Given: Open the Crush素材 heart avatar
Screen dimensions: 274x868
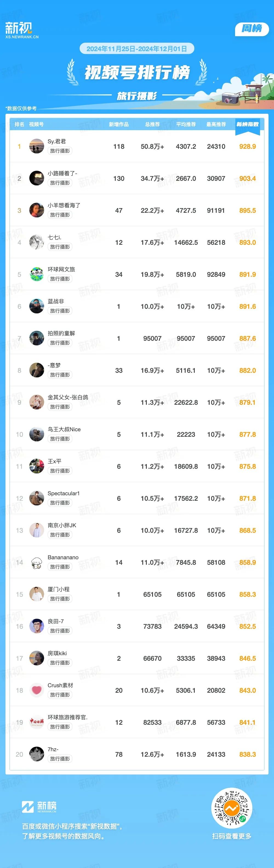Looking at the screenshot, I should click(x=36, y=690).
